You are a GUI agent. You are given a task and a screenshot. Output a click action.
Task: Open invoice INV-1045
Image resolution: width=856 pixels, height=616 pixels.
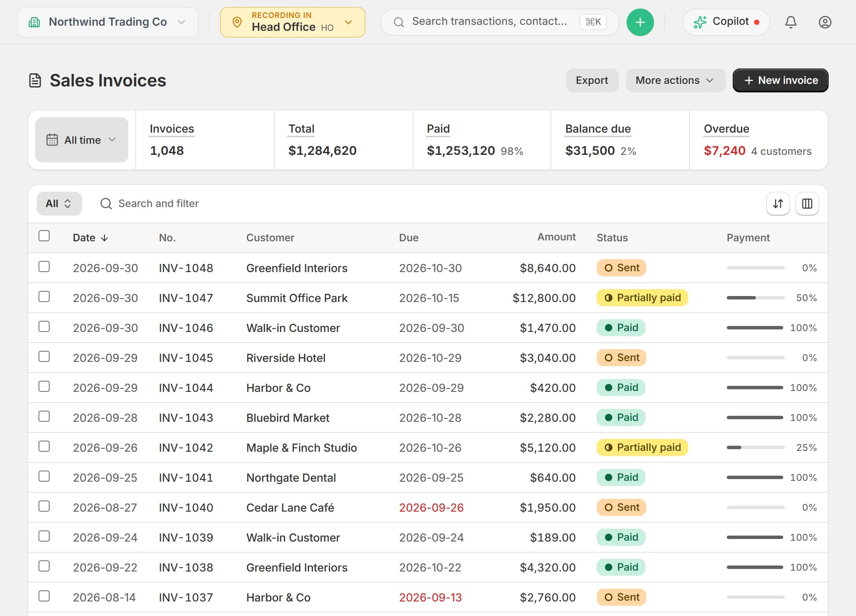pos(186,358)
